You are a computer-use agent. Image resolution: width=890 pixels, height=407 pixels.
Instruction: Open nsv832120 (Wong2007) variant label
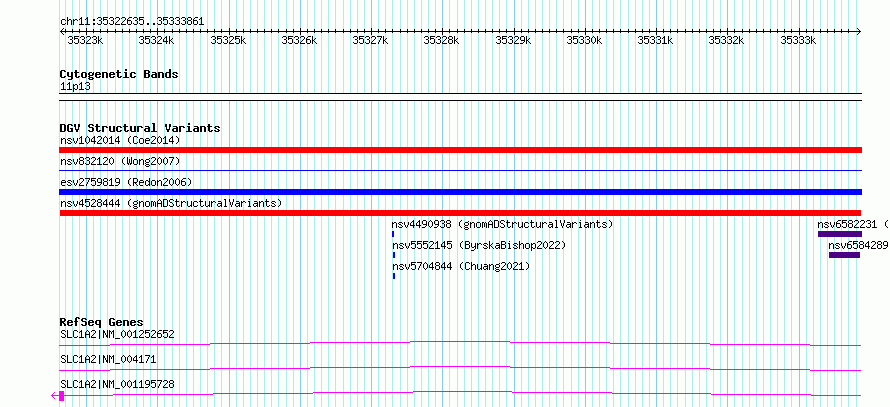click(x=120, y=161)
